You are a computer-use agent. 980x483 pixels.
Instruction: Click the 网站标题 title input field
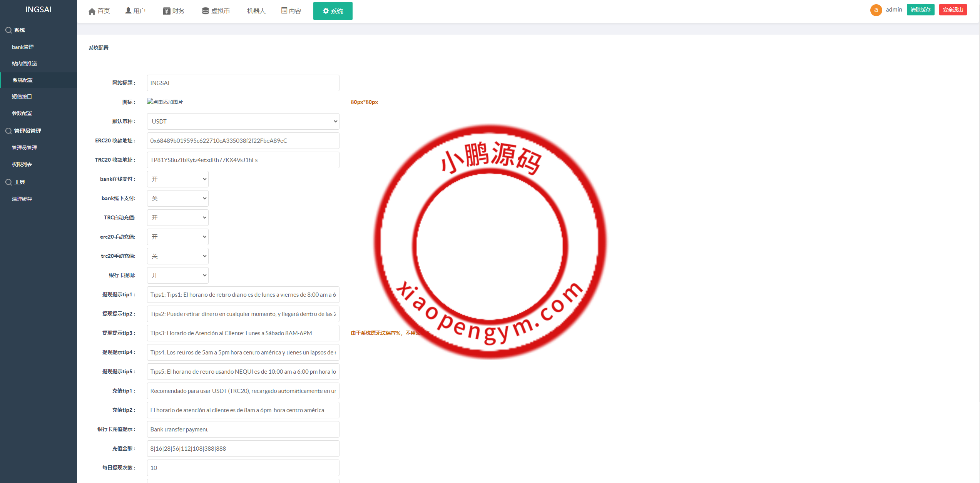point(242,83)
